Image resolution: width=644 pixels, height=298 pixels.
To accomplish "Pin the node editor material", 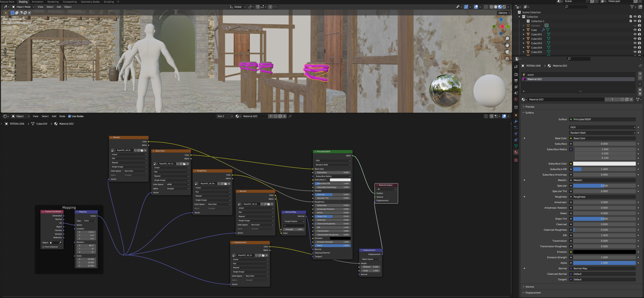I will (x=290, y=116).
